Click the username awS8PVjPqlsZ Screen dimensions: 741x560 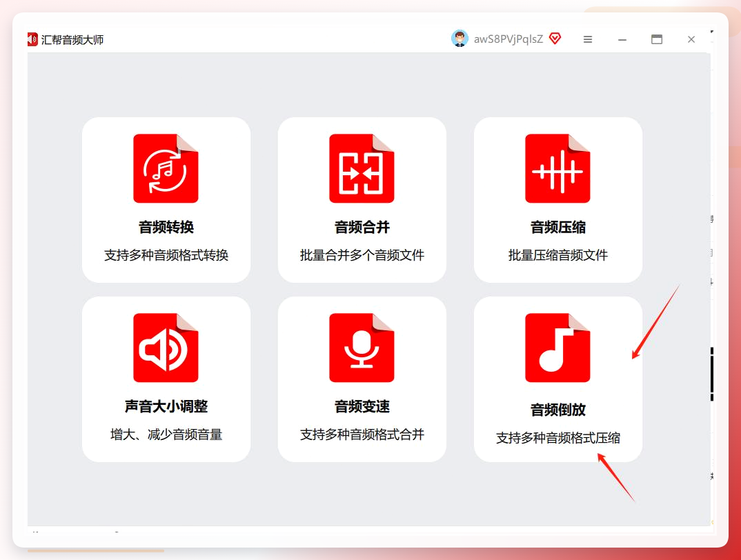508,39
